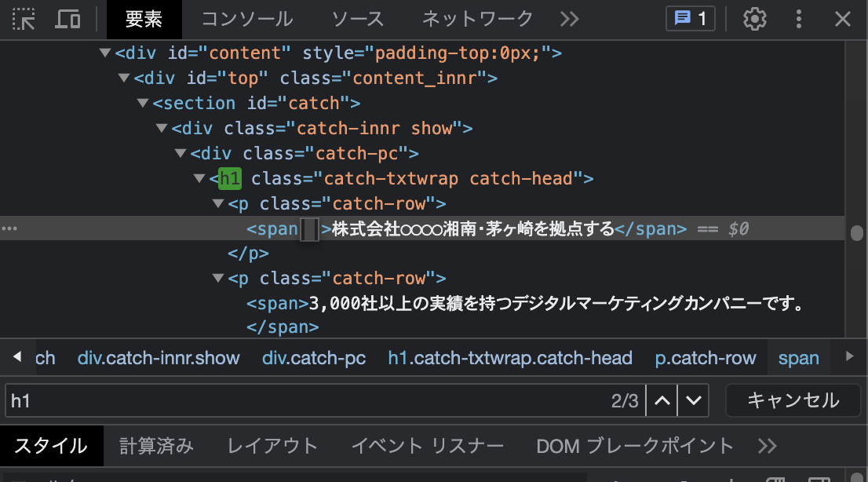Jump to next search match with down arrow
Screen dimensions: 868x482
pos(693,400)
